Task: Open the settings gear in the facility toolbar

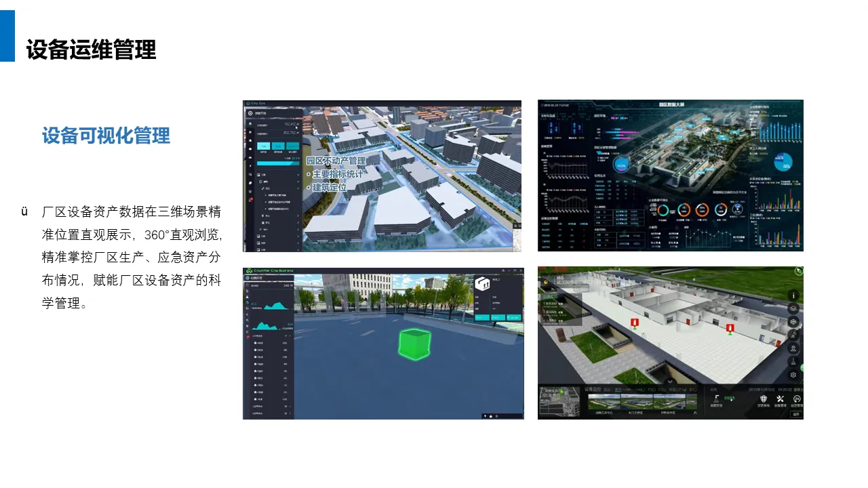Action: (794, 374)
